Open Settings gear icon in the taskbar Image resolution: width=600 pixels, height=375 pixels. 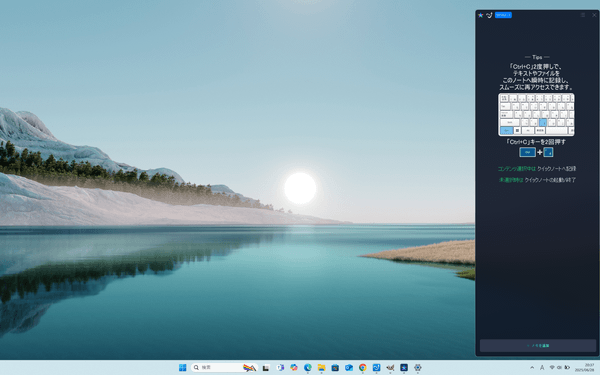click(x=418, y=368)
